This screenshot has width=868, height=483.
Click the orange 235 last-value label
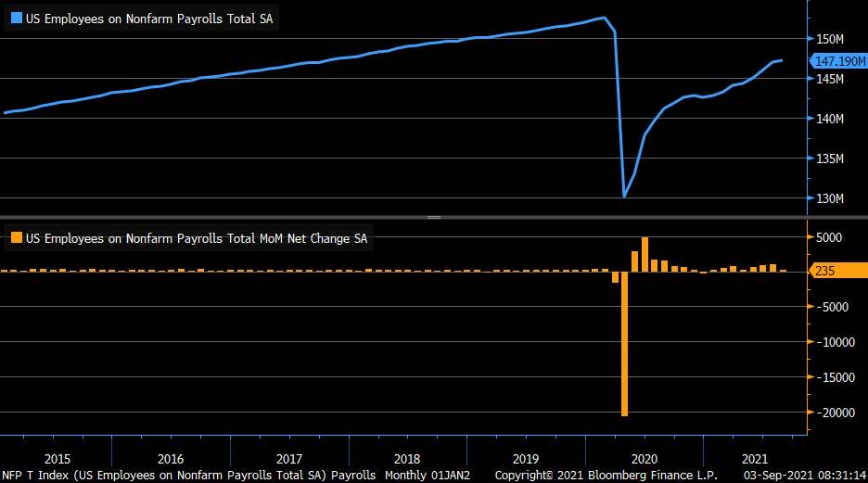(x=839, y=271)
